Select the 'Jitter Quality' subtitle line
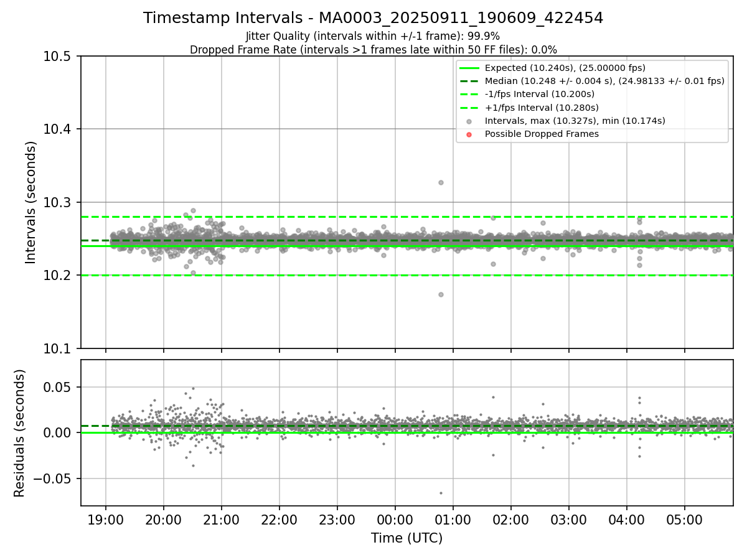This screenshot has height=560, width=747. click(x=373, y=36)
